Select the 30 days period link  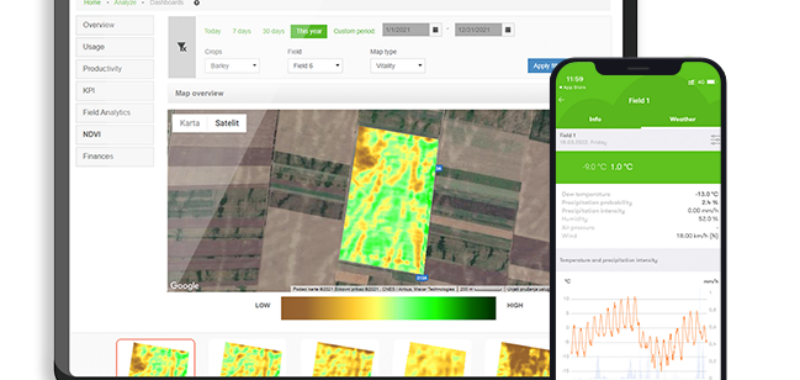[x=273, y=31]
